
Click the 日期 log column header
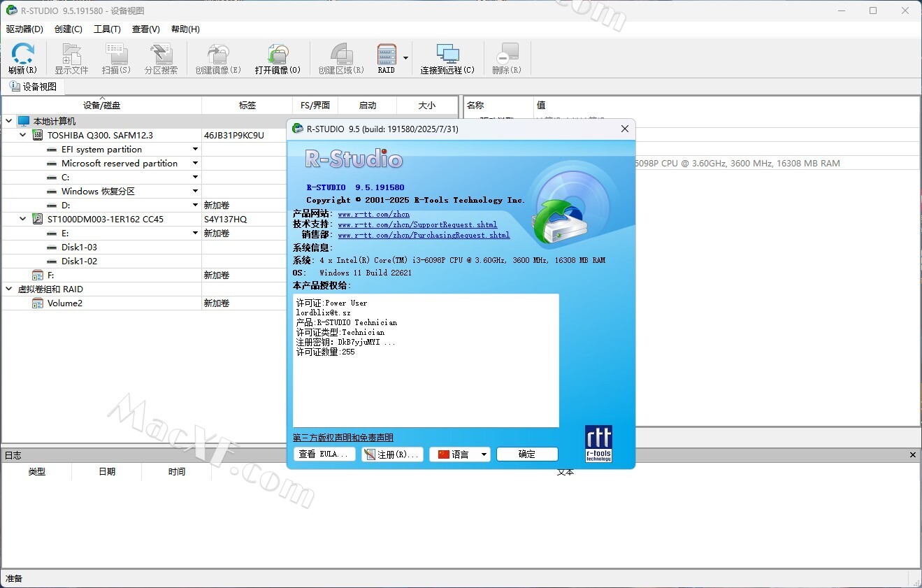tap(107, 472)
